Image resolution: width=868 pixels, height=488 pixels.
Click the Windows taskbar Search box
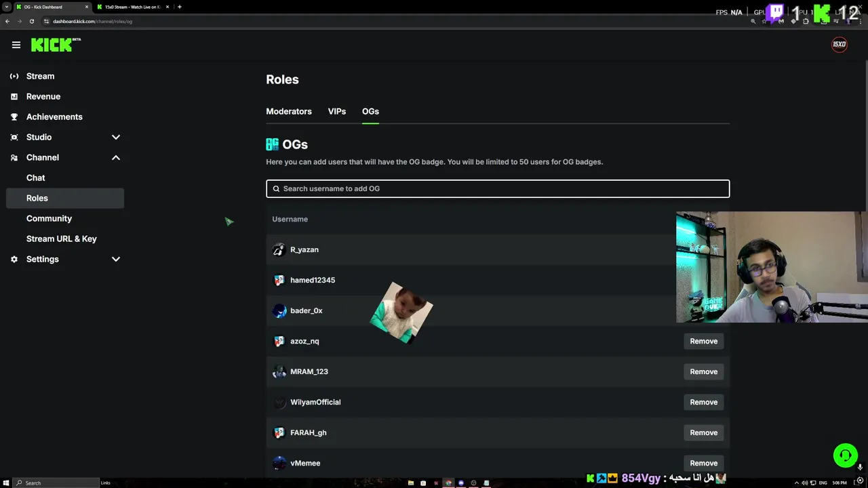tap(56, 483)
